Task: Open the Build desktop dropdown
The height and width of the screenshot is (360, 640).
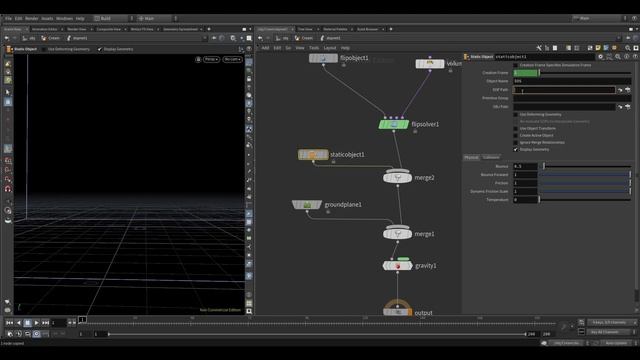Action: point(111,18)
